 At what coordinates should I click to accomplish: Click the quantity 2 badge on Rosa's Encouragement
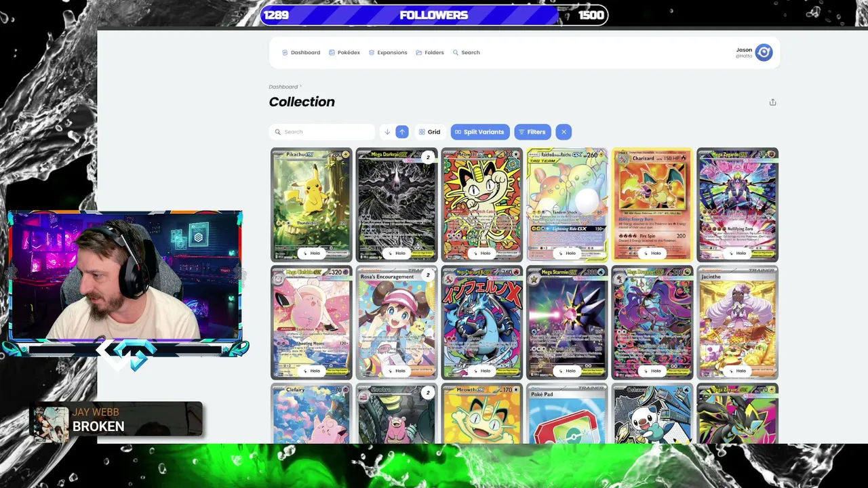click(x=428, y=275)
